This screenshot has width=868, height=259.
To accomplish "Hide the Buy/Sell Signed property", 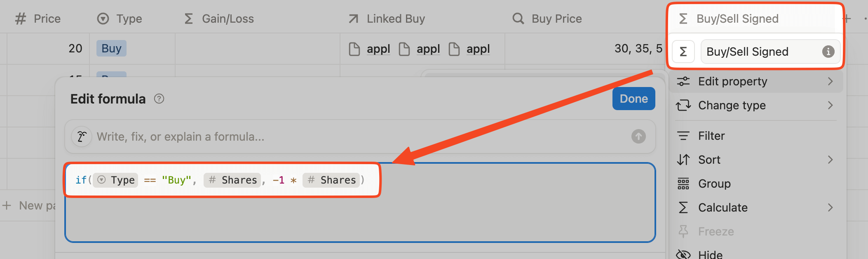I will [x=710, y=254].
